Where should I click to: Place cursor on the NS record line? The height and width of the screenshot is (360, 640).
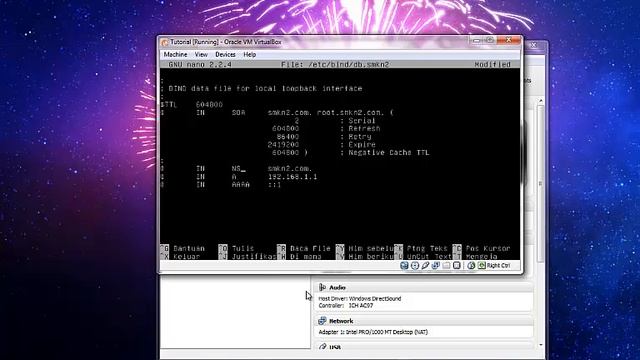pos(237,169)
